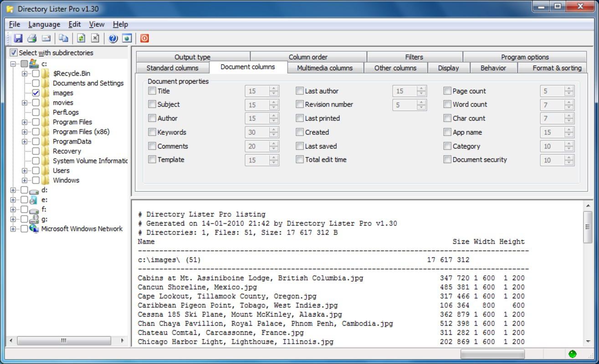Enable the Title document property checkbox
The image size is (599, 364).
(x=152, y=91)
